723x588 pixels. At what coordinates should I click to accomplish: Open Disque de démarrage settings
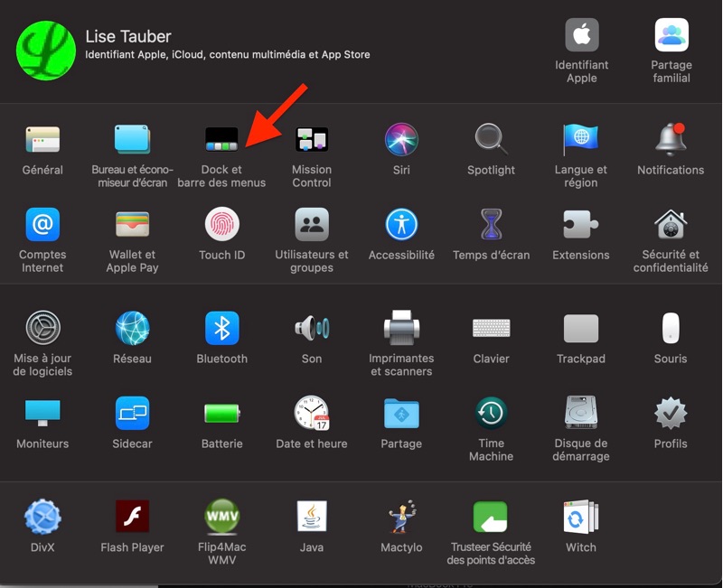click(x=580, y=413)
